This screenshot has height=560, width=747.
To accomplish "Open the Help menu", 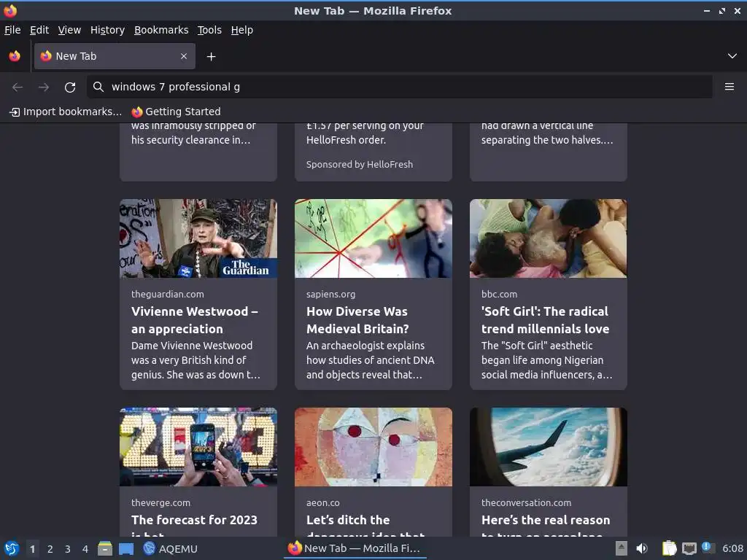I will (x=242, y=30).
